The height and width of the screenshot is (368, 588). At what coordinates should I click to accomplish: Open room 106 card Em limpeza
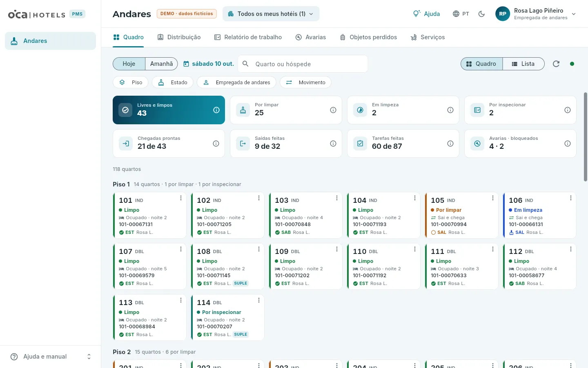pos(539,215)
